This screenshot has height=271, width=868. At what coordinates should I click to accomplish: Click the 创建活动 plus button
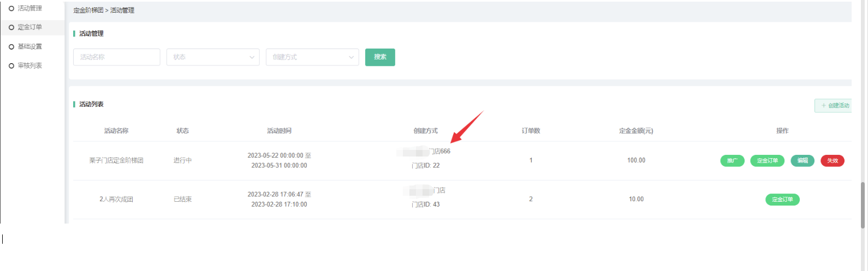coord(835,105)
